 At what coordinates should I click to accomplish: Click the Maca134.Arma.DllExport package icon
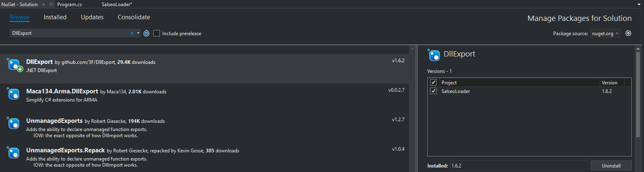13,94
